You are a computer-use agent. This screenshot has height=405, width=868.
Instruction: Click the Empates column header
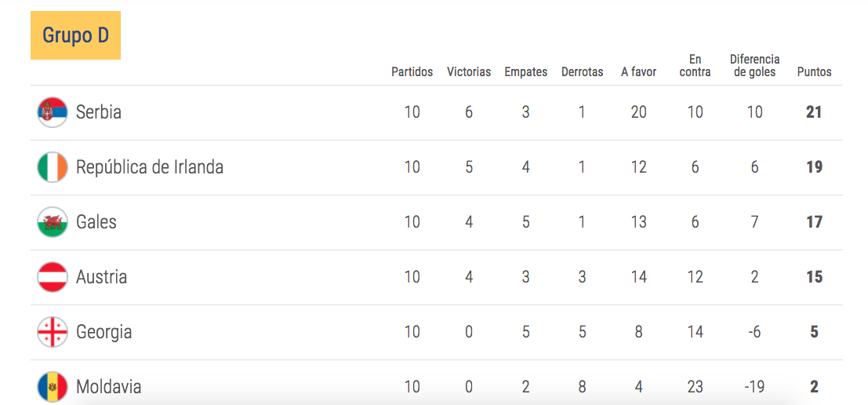[x=526, y=72]
